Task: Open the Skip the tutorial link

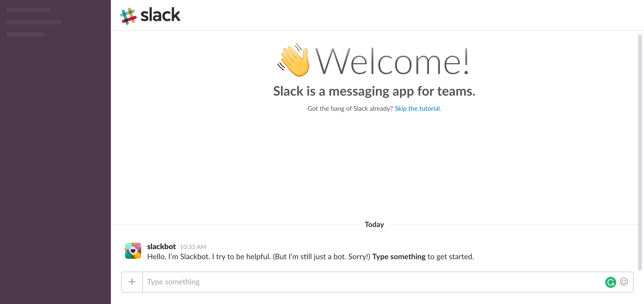Action: 418,108
